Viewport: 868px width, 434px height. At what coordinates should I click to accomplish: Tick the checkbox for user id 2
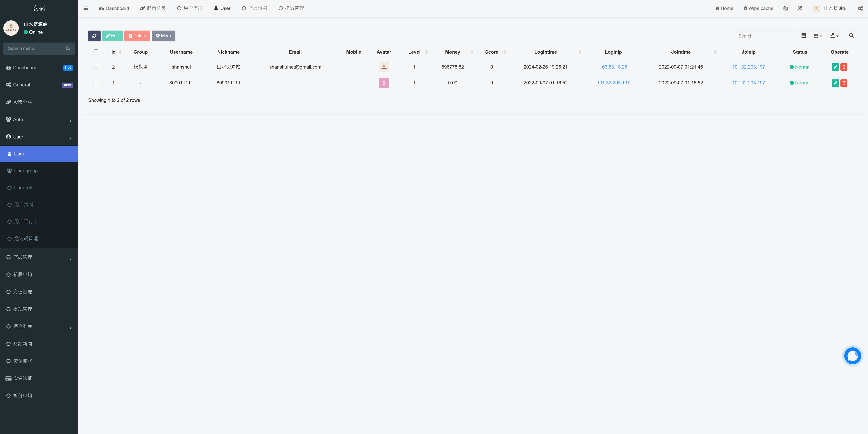pos(96,67)
